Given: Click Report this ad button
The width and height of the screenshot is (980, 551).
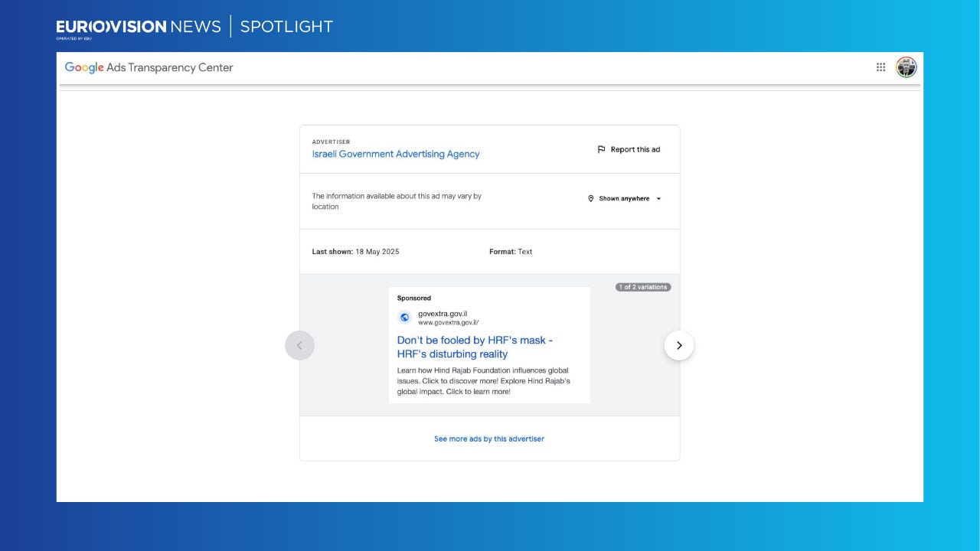Looking at the screenshot, I should pyautogui.click(x=629, y=149).
